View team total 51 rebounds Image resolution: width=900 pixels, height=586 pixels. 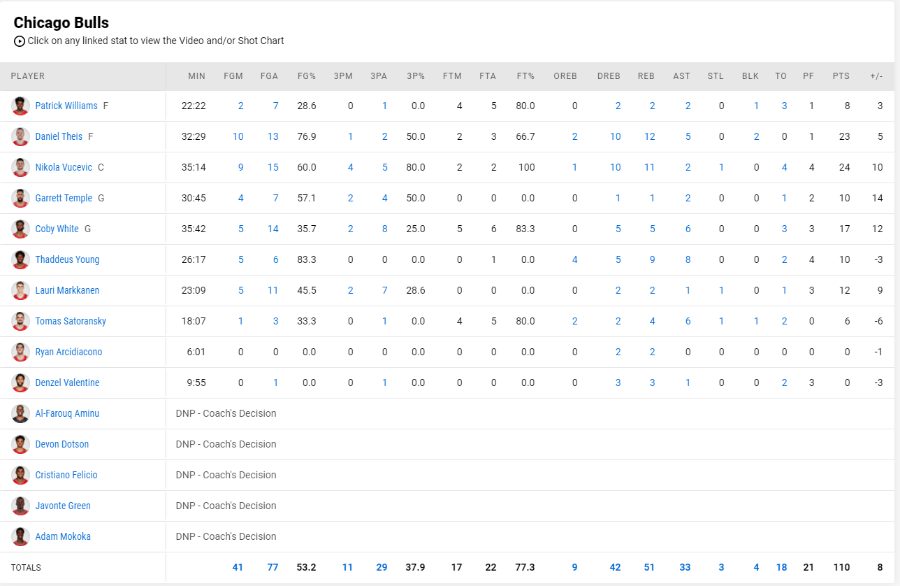click(x=649, y=567)
